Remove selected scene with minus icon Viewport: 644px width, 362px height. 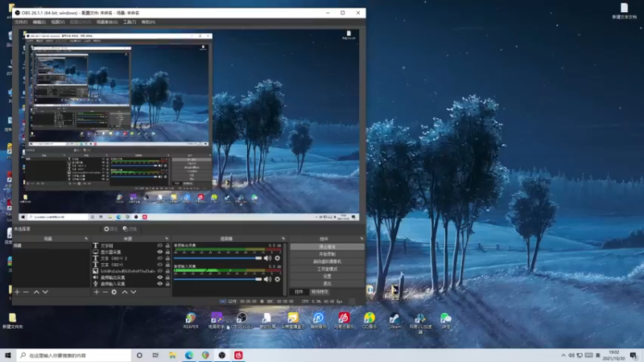[26, 292]
